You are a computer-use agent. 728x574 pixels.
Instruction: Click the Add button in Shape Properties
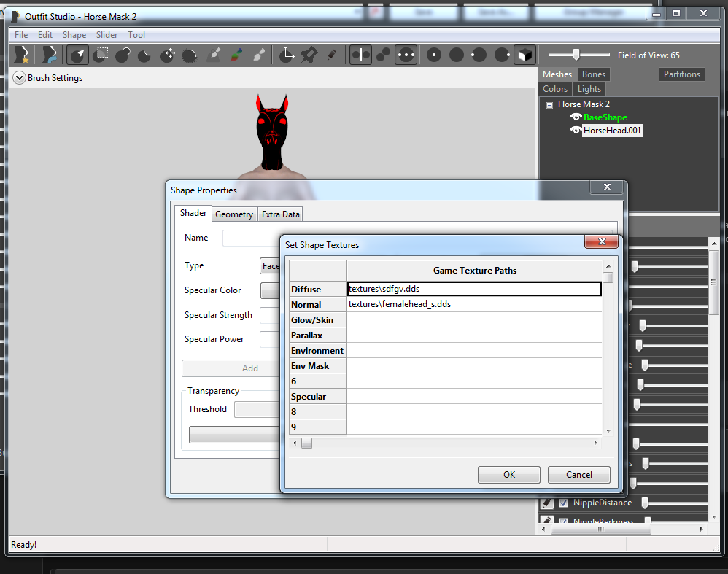tap(231, 368)
